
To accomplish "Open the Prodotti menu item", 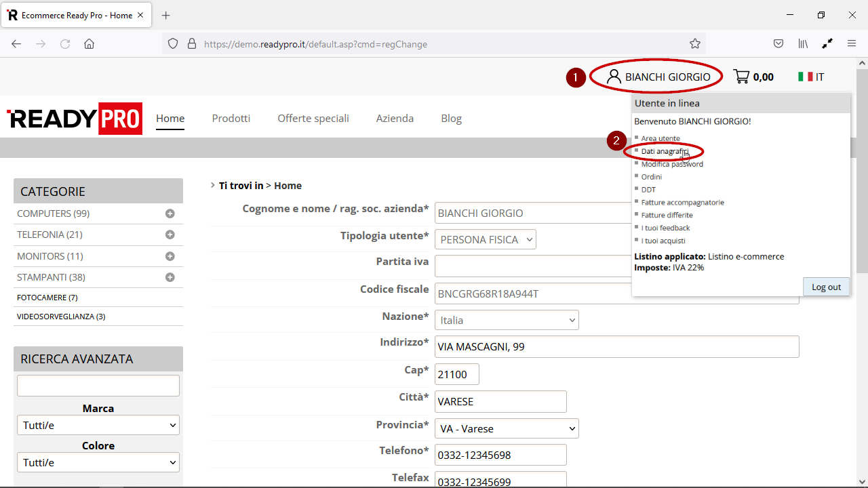I will pyautogui.click(x=231, y=118).
